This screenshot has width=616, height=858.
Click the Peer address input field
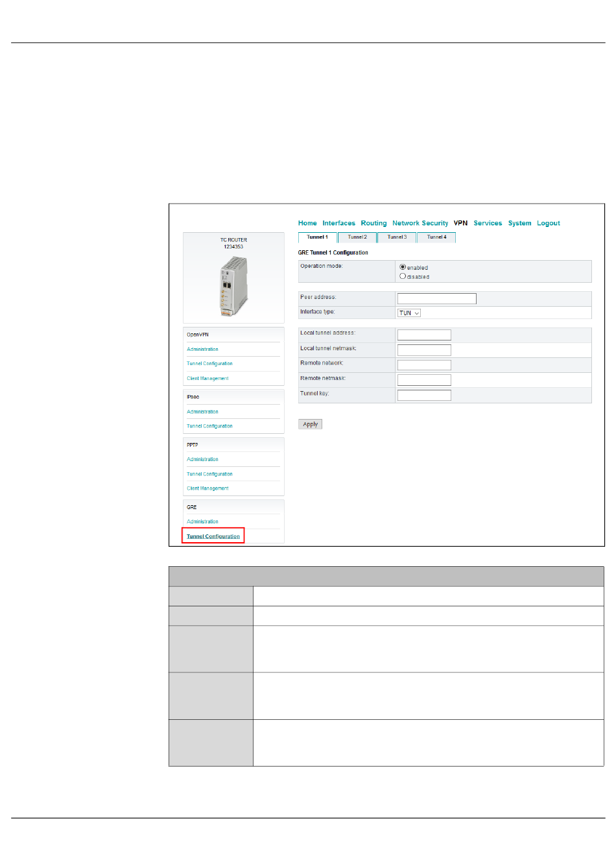click(x=436, y=298)
